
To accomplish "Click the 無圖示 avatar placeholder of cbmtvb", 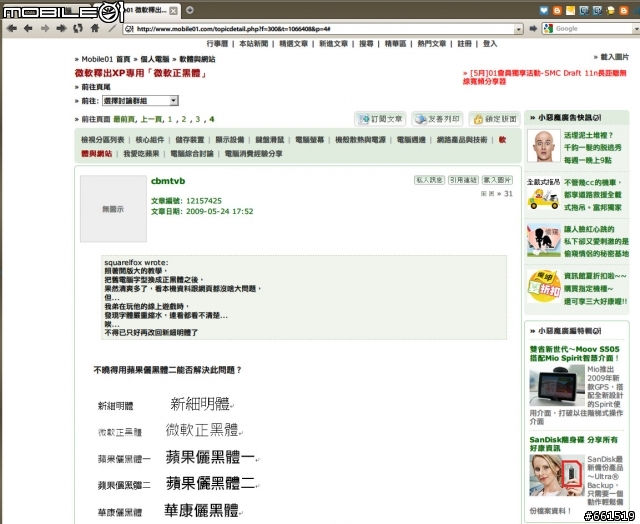I will pos(113,209).
